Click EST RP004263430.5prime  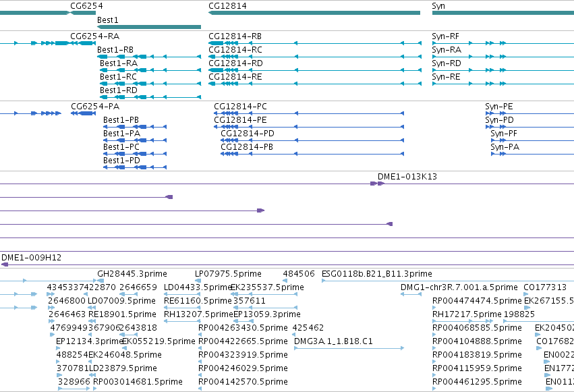pyautogui.click(x=243, y=328)
